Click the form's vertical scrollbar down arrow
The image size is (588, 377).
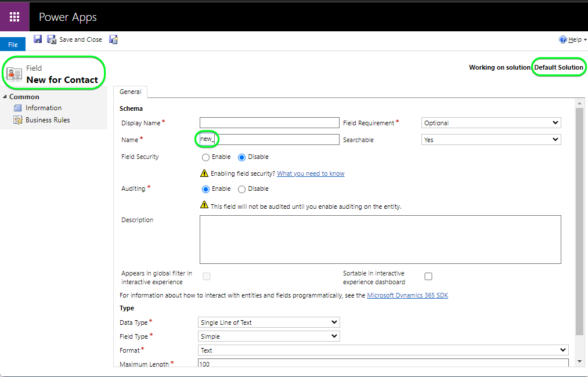click(x=579, y=362)
